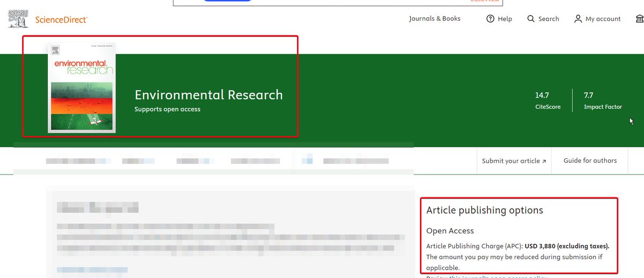
Task: Click the institution building icon
Action: [640, 18]
